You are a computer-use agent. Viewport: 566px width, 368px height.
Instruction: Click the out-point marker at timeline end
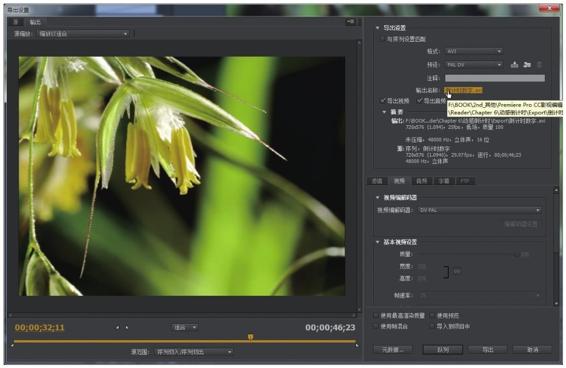point(357,345)
